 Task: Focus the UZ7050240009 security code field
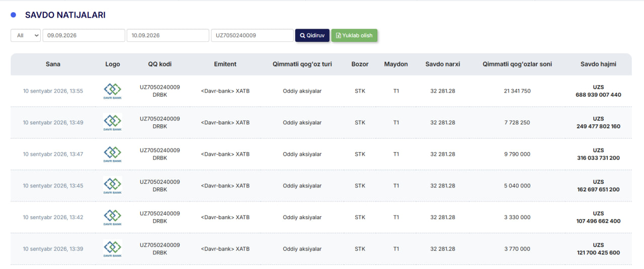click(x=252, y=35)
